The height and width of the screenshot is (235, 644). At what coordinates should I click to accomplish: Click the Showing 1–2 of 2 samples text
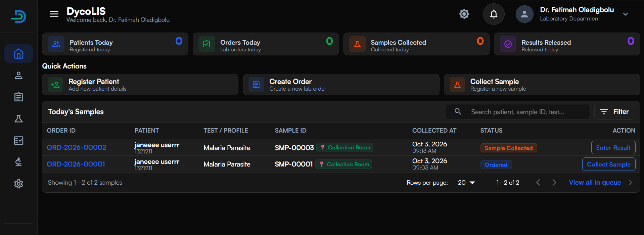pyautogui.click(x=85, y=183)
